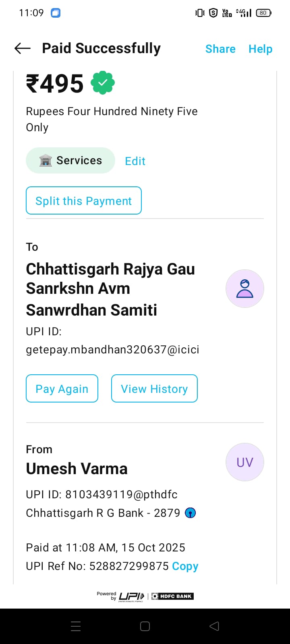Tap the UPI logo at bottom

(131, 597)
